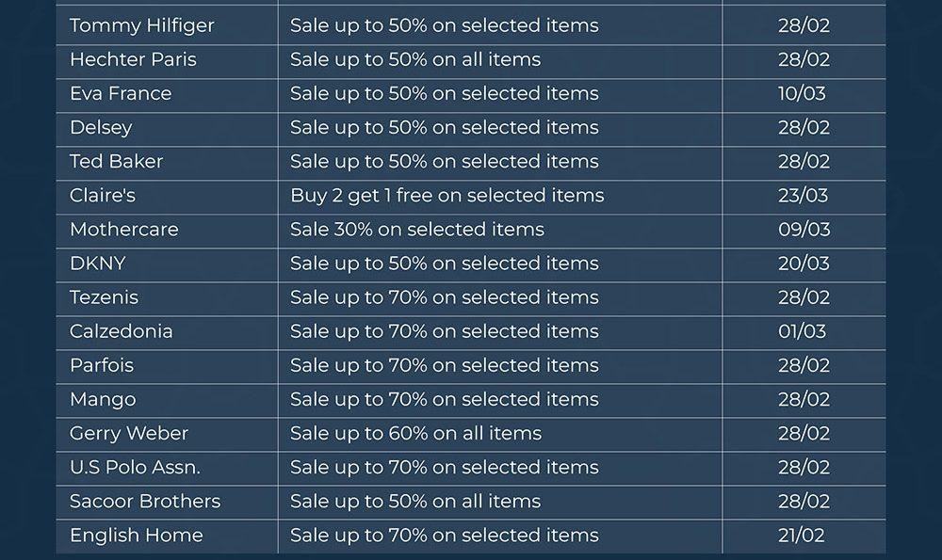
Task: Click the Buy 2 get 1 free offer
Action: click(447, 195)
